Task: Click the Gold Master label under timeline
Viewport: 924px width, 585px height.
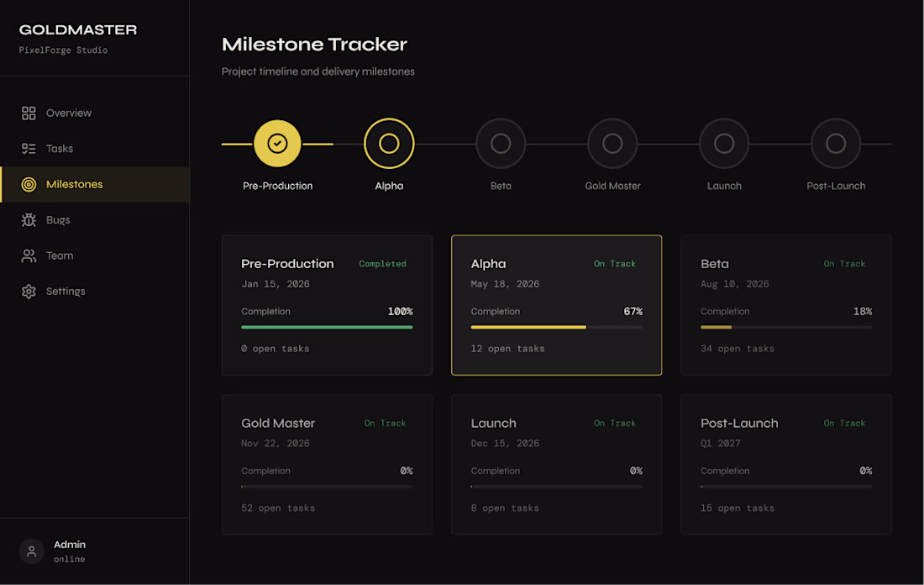Action: point(612,186)
